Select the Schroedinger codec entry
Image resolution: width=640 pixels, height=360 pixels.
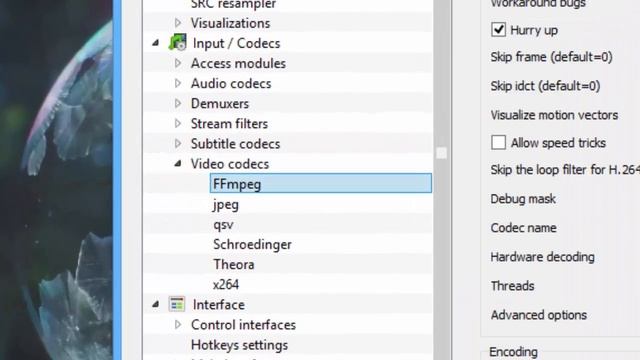[x=252, y=244]
